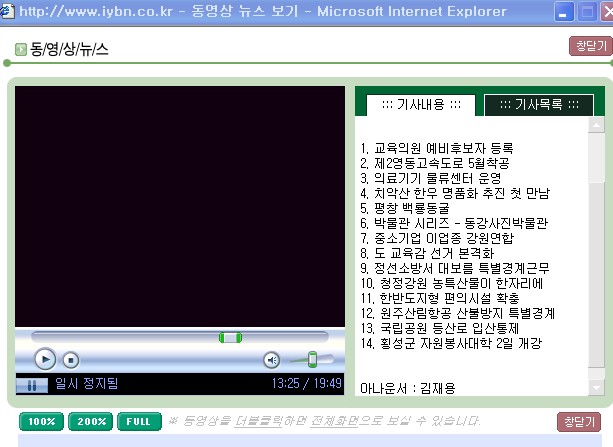This screenshot has height=447, width=613.
Task: Mute the video sound via speaker icon
Action: pyautogui.click(x=271, y=360)
